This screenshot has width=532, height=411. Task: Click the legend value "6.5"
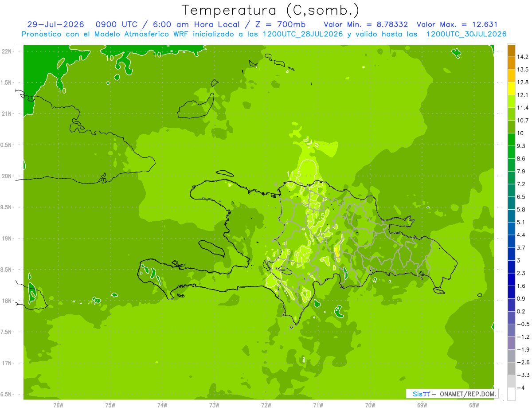pyautogui.click(x=521, y=197)
